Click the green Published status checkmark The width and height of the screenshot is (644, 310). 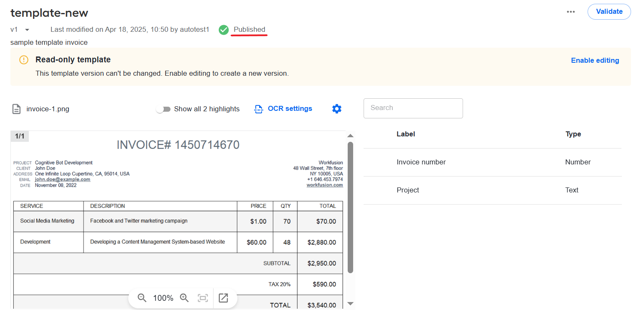pos(224,30)
